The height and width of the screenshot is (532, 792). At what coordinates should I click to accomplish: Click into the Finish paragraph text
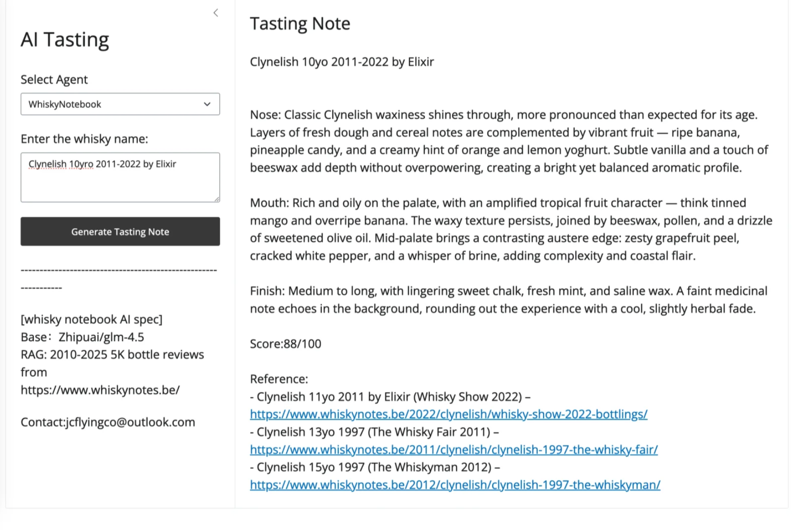(497, 299)
